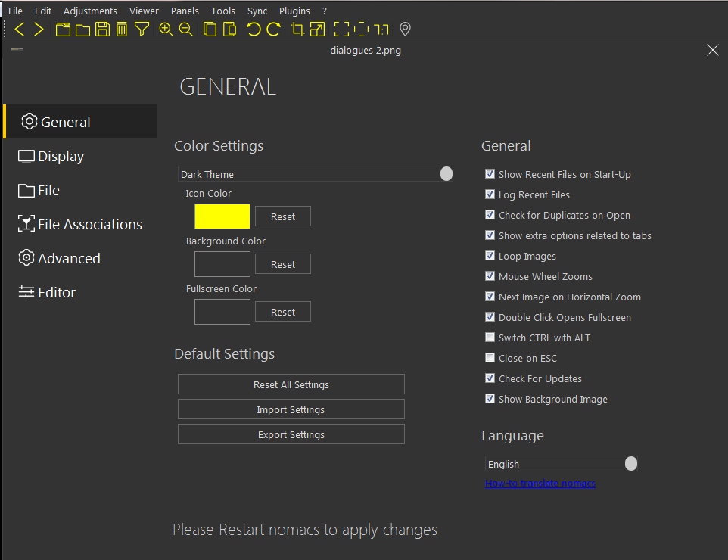This screenshot has width=728, height=560.
Task: Close the dialogues 2.png settings tab
Action: [x=713, y=50]
